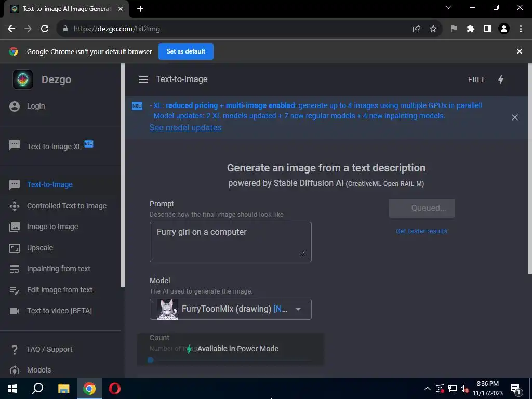Open the CreativeML Open RAIL-M license link
Viewport: 532px width, 399px height.
(x=385, y=184)
